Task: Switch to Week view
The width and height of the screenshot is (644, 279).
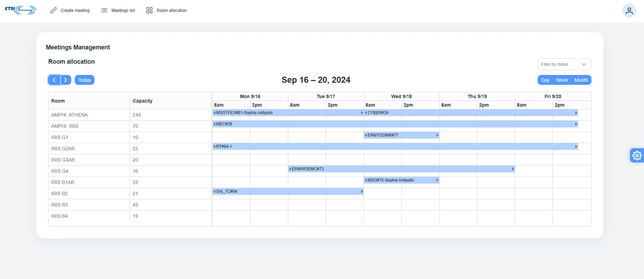Action: click(x=562, y=80)
